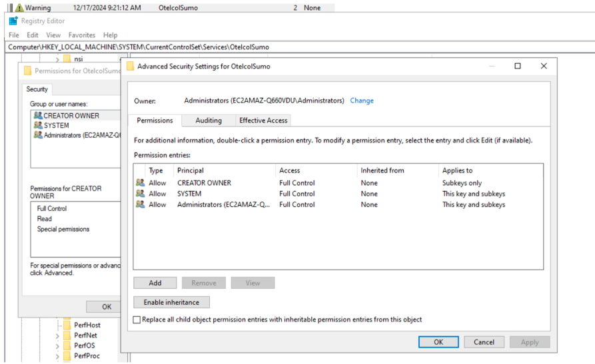Select CREATOR OWNER user icon in permission entries

pos(140,183)
